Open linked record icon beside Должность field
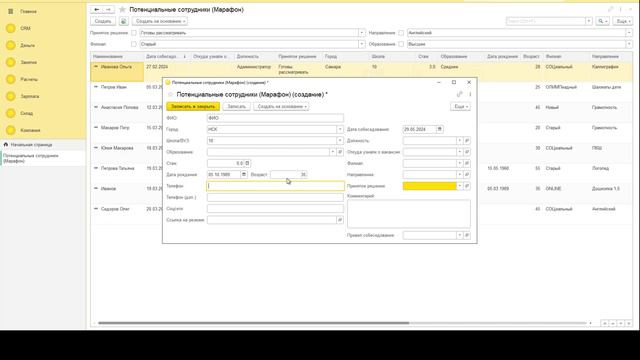The image size is (640, 360). 467,140
